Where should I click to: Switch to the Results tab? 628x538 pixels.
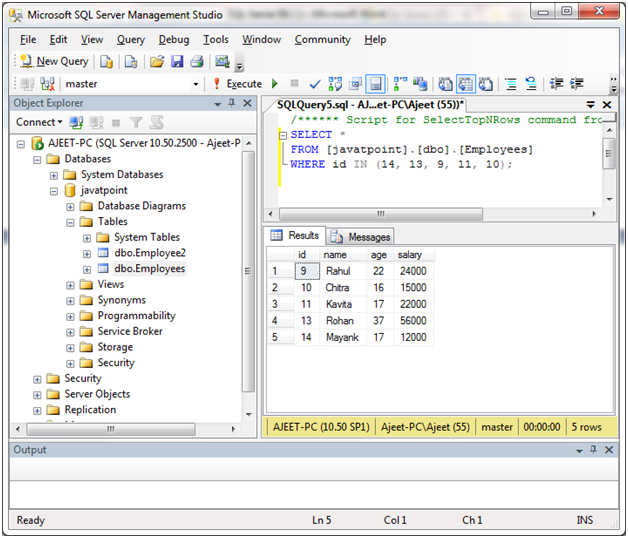point(295,235)
